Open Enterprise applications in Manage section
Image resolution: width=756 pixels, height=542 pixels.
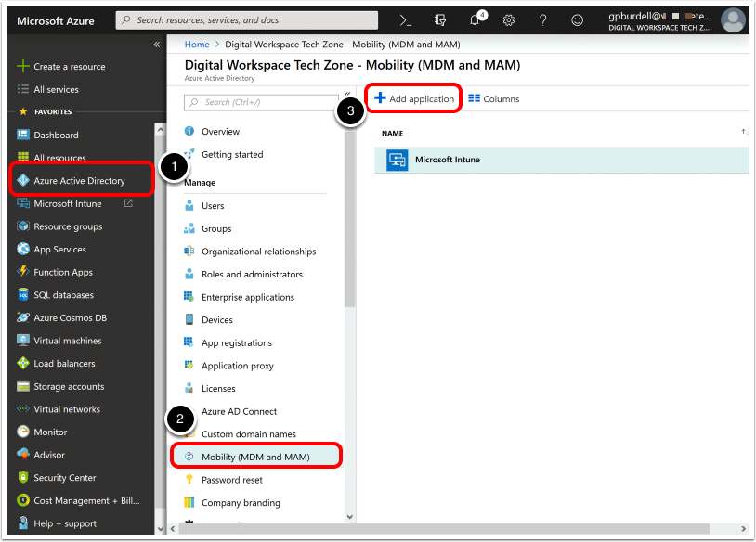pos(247,297)
